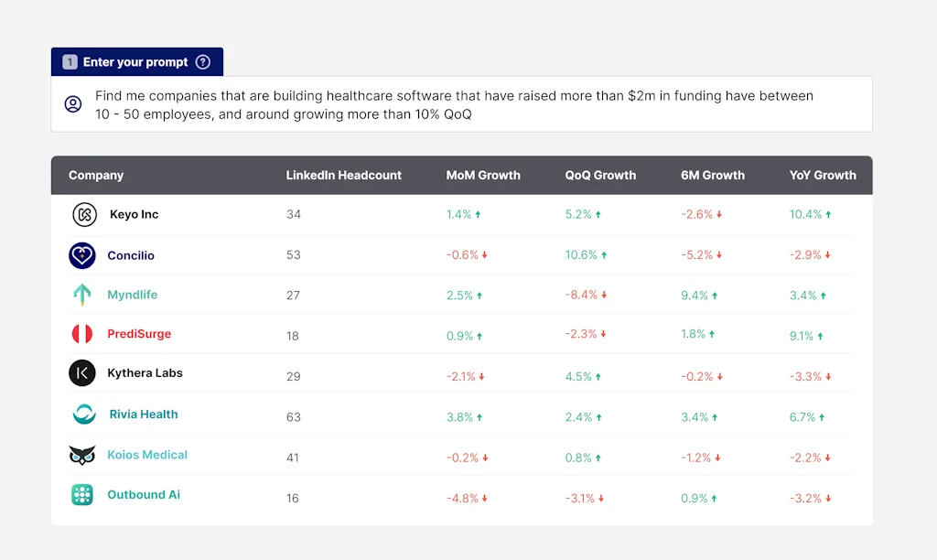Click the Concilio heart logo
The width and height of the screenshot is (937, 560).
pyautogui.click(x=81, y=255)
